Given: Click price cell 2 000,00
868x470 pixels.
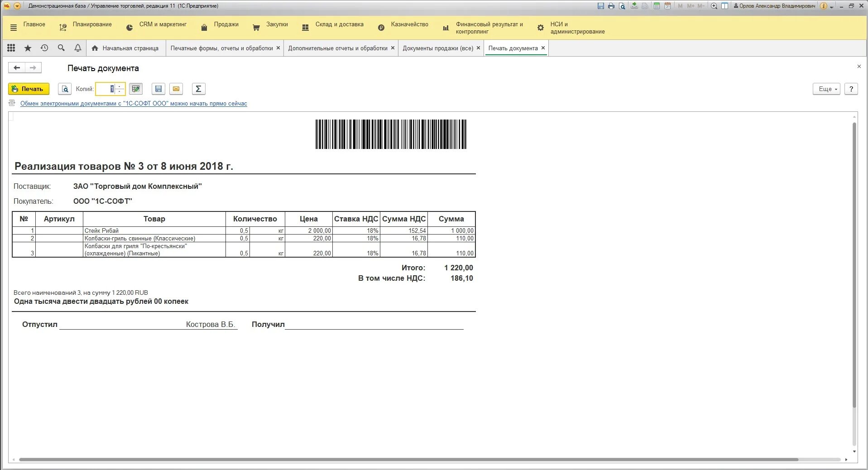Looking at the screenshot, I should point(309,230).
